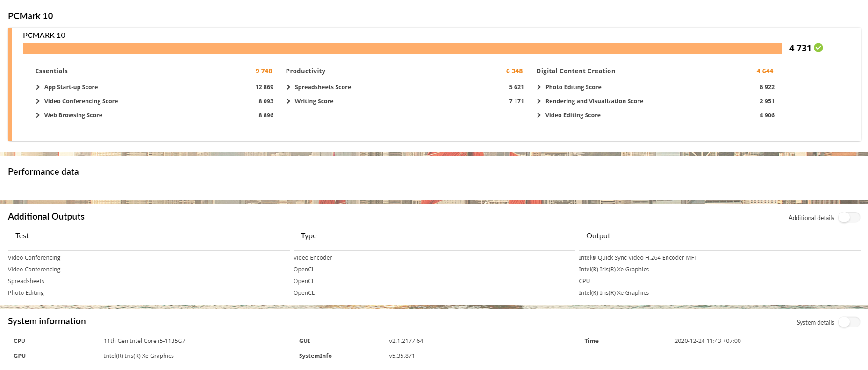Select the Productivity score 6 348
This screenshot has height=370, width=868.
514,71
